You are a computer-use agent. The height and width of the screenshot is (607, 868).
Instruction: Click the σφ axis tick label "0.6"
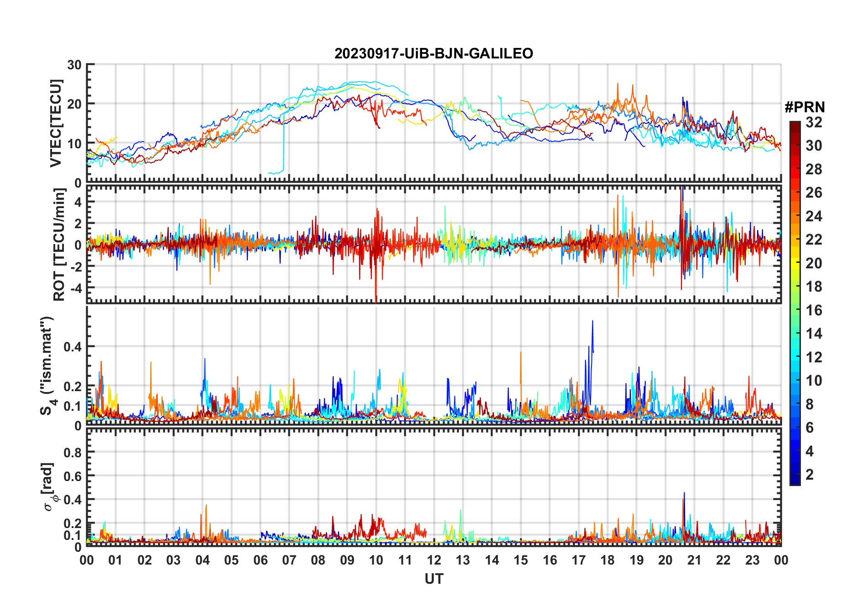pos(73,476)
